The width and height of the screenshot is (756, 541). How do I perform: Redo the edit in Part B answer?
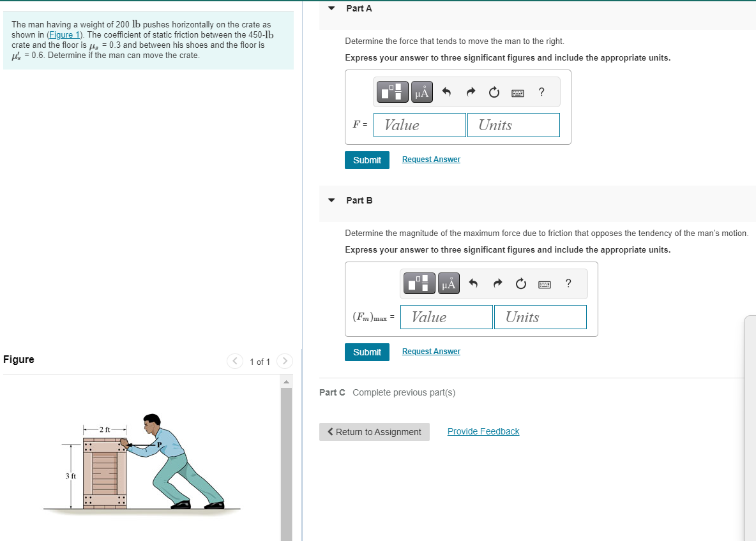point(497,283)
